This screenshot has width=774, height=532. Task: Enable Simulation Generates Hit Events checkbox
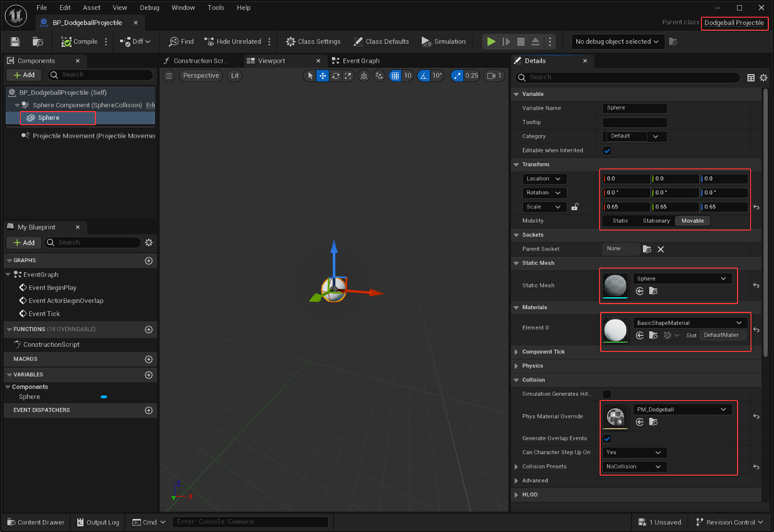pos(607,394)
